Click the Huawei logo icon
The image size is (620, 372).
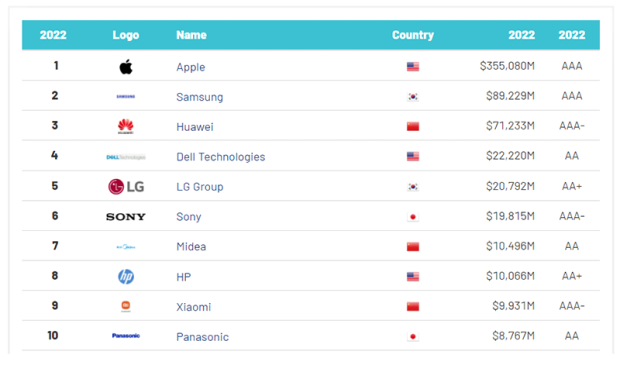pyautogui.click(x=126, y=127)
